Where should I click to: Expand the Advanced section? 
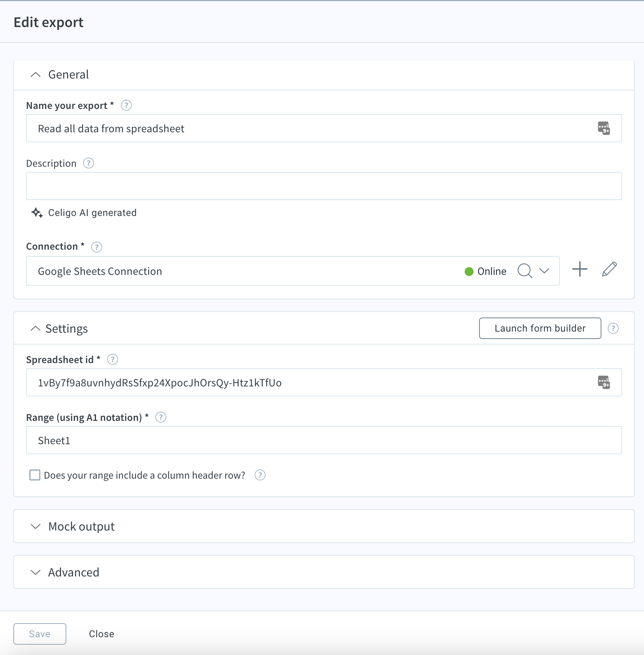pyautogui.click(x=36, y=572)
